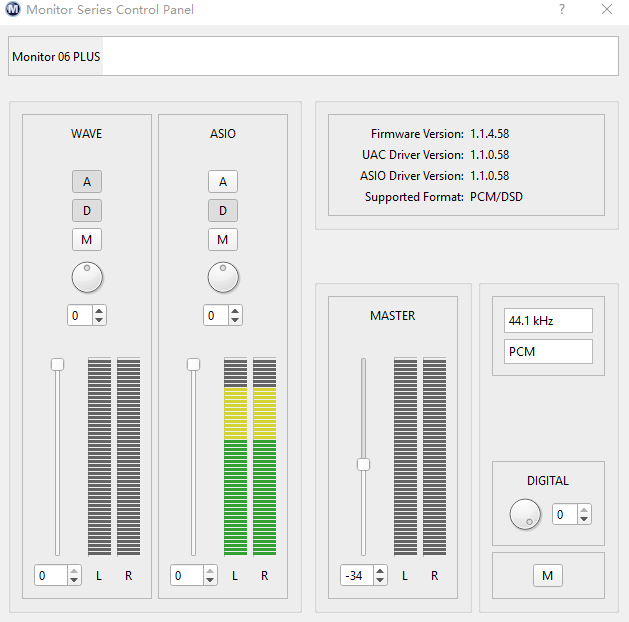Mute the WAVE channel with M
The image size is (629, 622).
pyautogui.click(x=87, y=240)
